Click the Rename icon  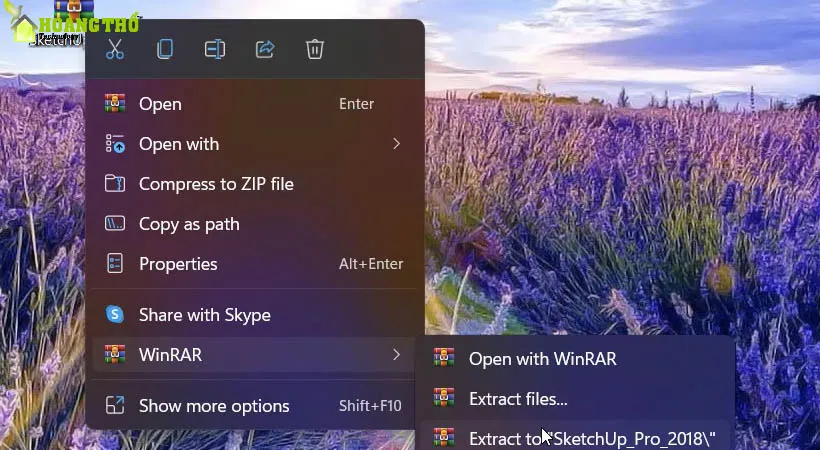[215, 50]
